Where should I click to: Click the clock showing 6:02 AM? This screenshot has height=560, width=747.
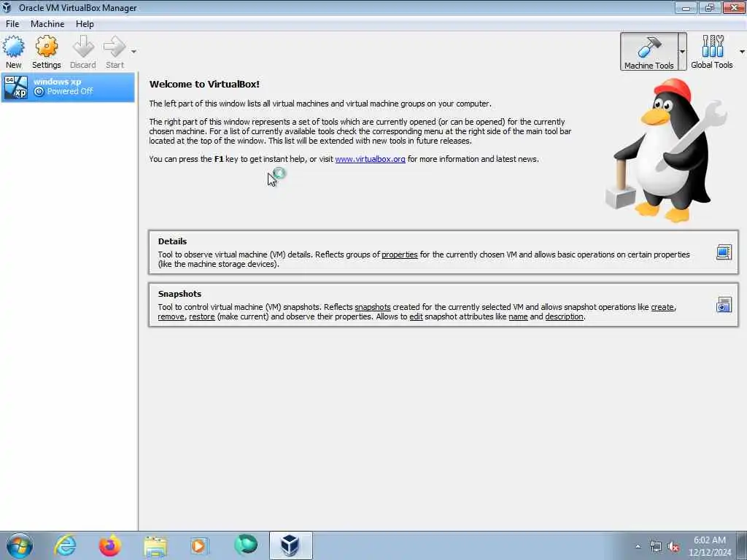pyautogui.click(x=710, y=540)
